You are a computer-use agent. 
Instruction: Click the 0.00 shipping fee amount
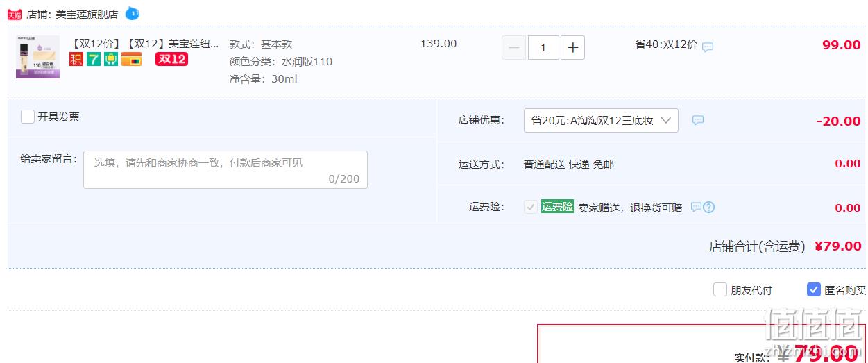click(848, 164)
